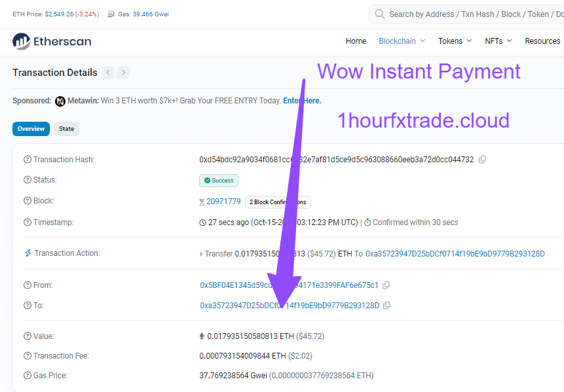This screenshot has width=564, height=392.
Task: Click help icon beside Block
Action: coord(28,200)
